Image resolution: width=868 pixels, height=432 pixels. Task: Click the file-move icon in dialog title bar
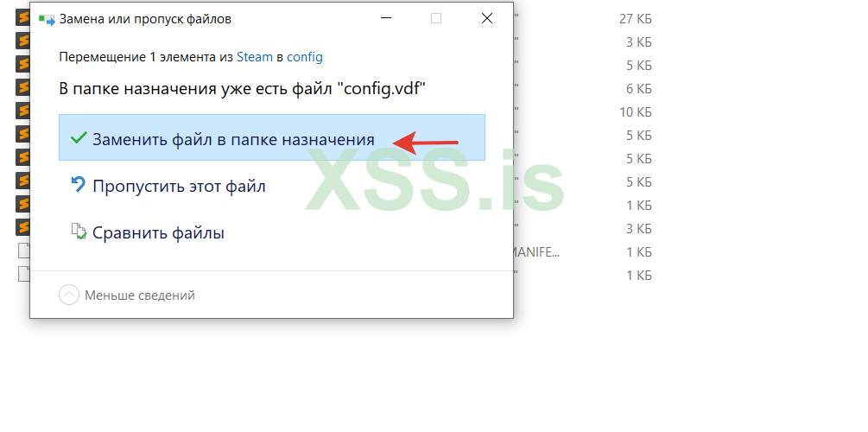point(47,19)
